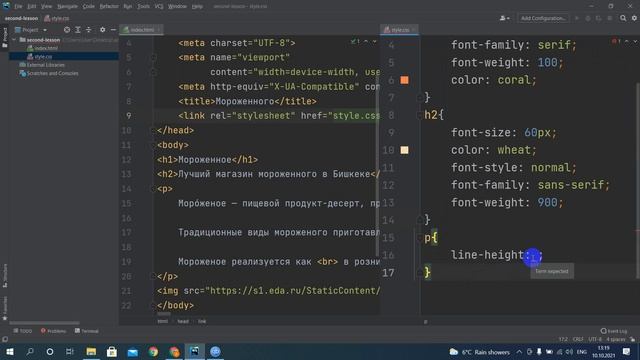Click the html breadcrumb below editor
The image size is (640, 360).
(162, 322)
